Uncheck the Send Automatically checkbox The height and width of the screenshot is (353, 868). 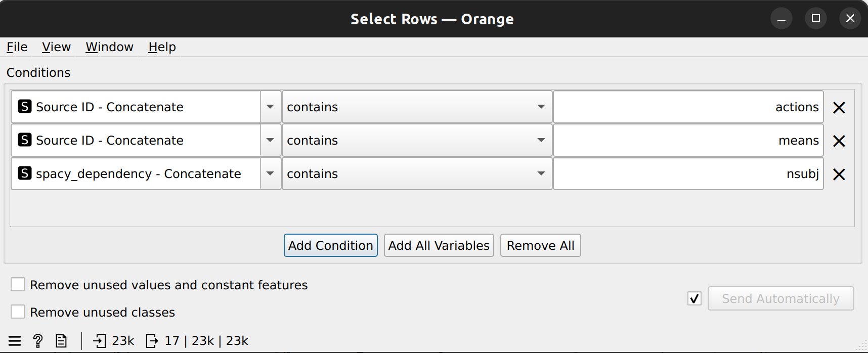[x=695, y=299]
